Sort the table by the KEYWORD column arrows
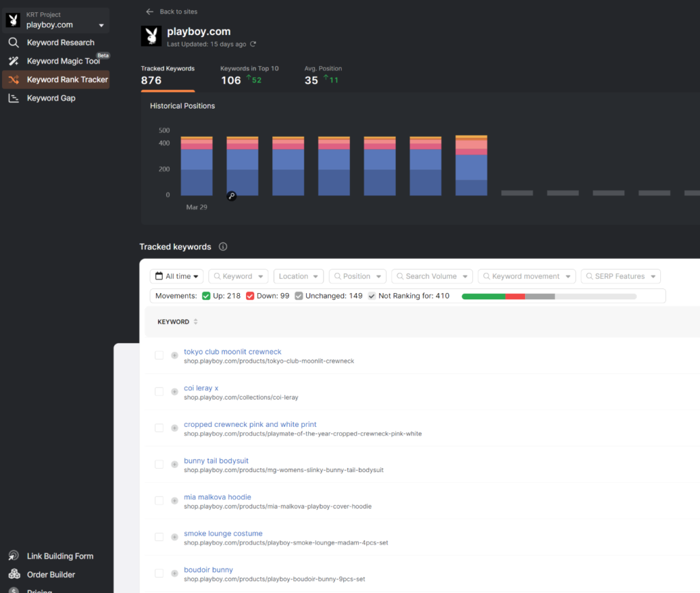The image size is (700, 593). 196,322
